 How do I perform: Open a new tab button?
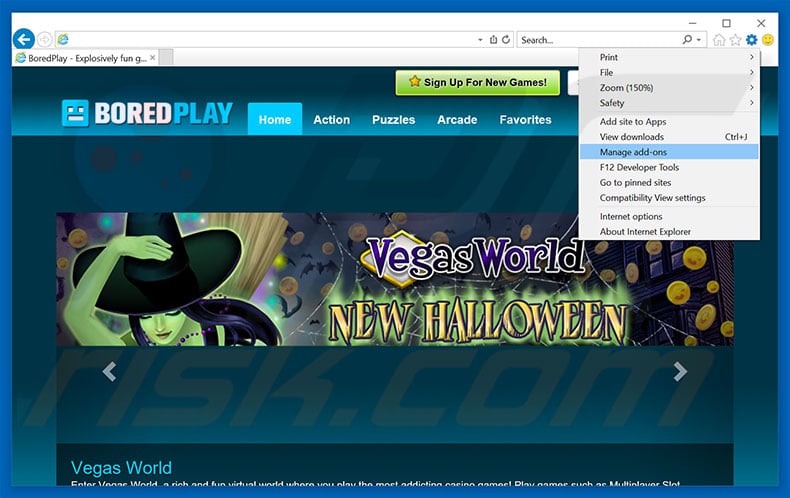coord(166,57)
